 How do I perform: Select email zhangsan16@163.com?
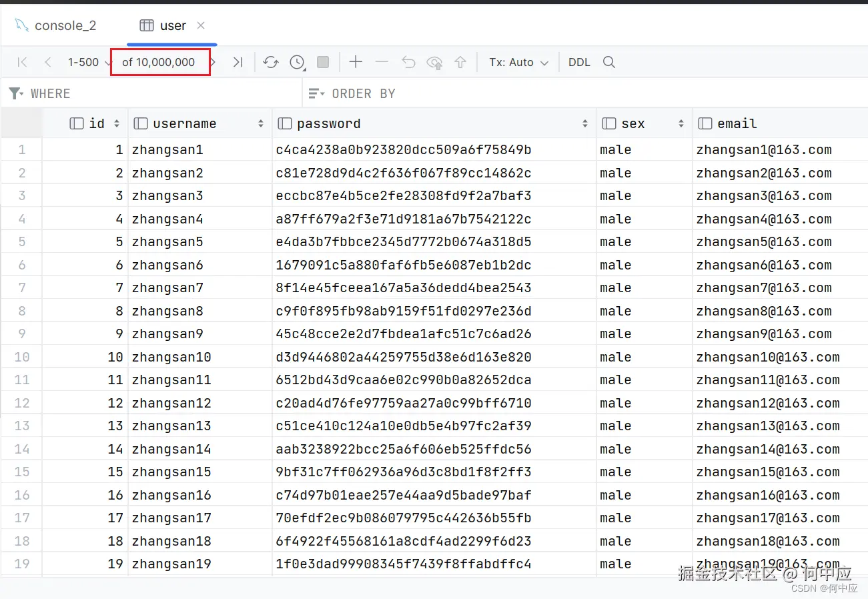(x=781, y=495)
